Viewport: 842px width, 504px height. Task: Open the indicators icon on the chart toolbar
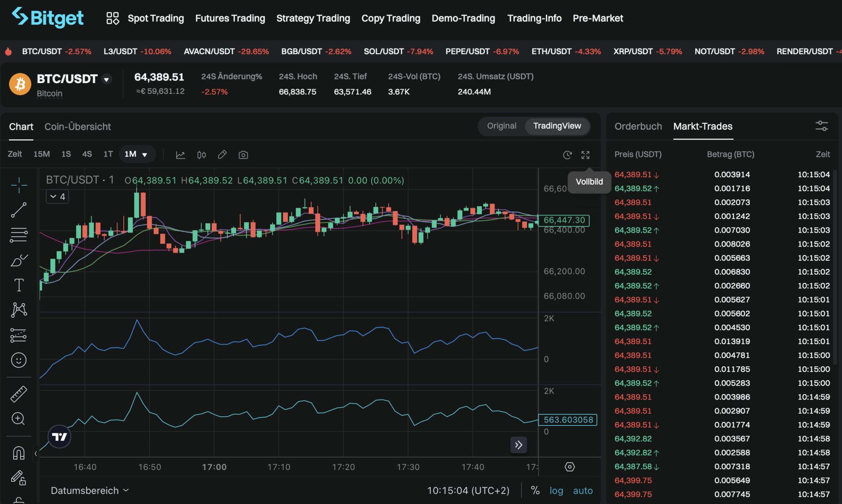coord(180,155)
